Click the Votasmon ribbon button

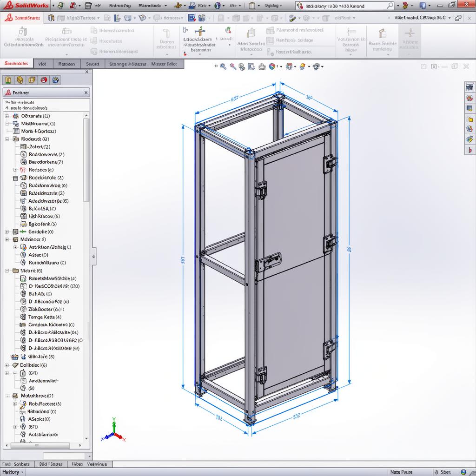351,40
